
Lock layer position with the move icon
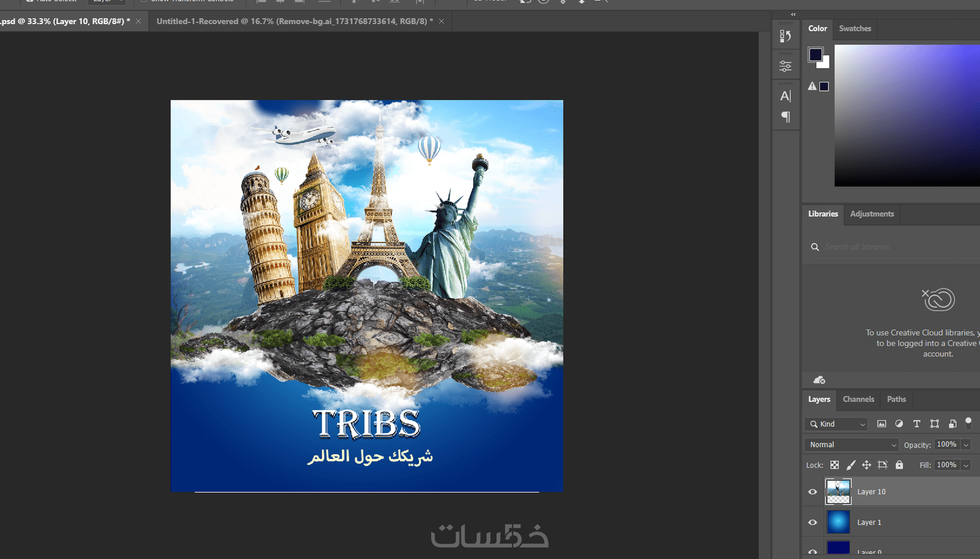[866, 465]
